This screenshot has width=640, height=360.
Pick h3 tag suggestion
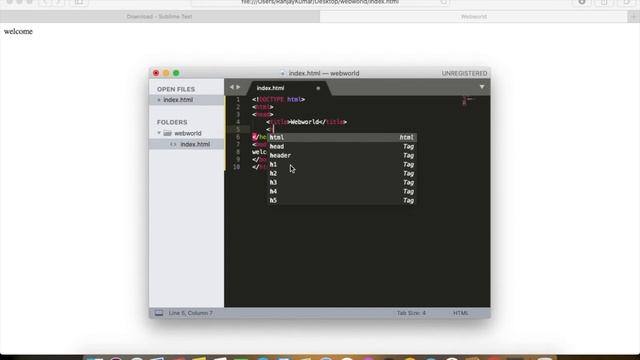pyautogui.click(x=342, y=182)
